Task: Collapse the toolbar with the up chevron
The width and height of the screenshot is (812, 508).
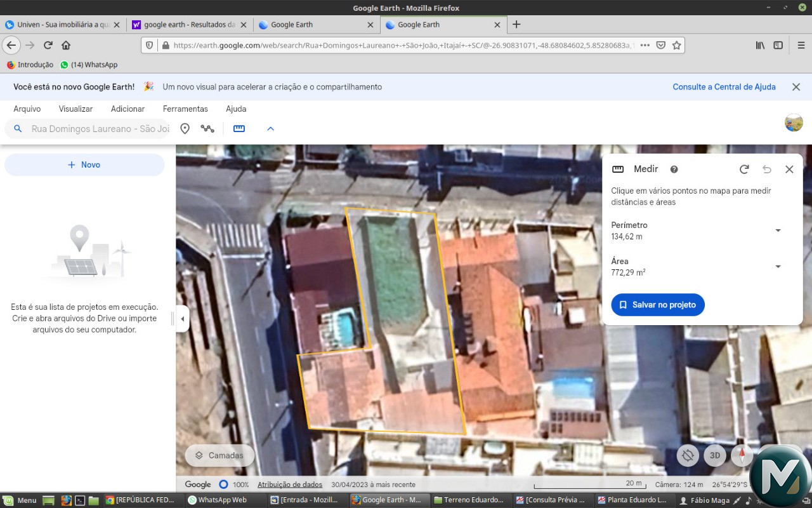Action: point(270,129)
